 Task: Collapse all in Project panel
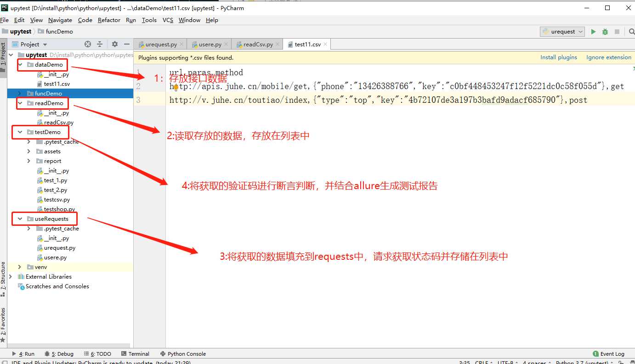pos(99,44)
